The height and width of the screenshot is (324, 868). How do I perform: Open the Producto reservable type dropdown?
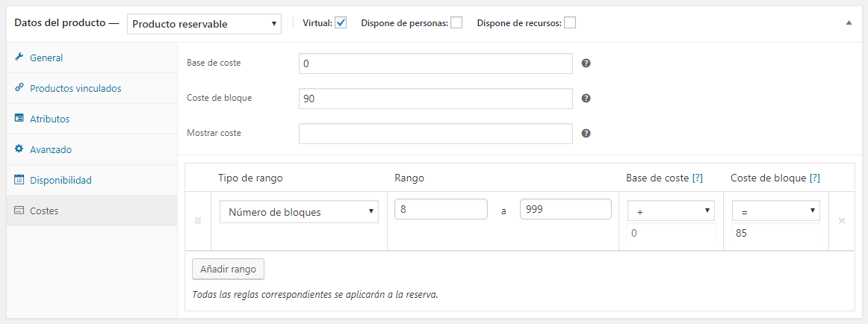204,24
